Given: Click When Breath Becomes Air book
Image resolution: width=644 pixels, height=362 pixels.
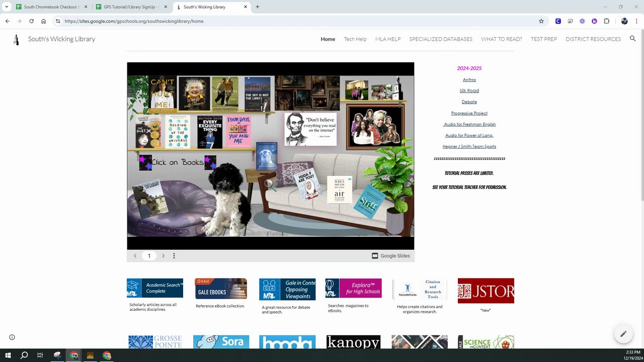Looking at the screenshot, I should (x=340, y=190).
